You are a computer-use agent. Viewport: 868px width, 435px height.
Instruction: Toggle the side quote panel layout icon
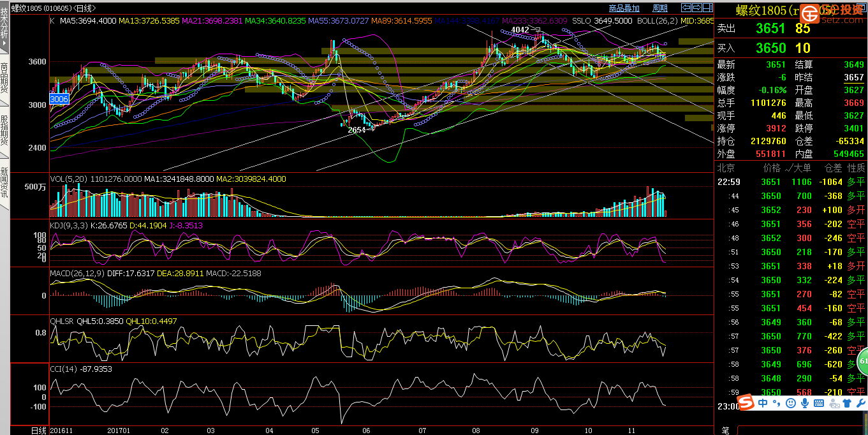pos(707,8)
